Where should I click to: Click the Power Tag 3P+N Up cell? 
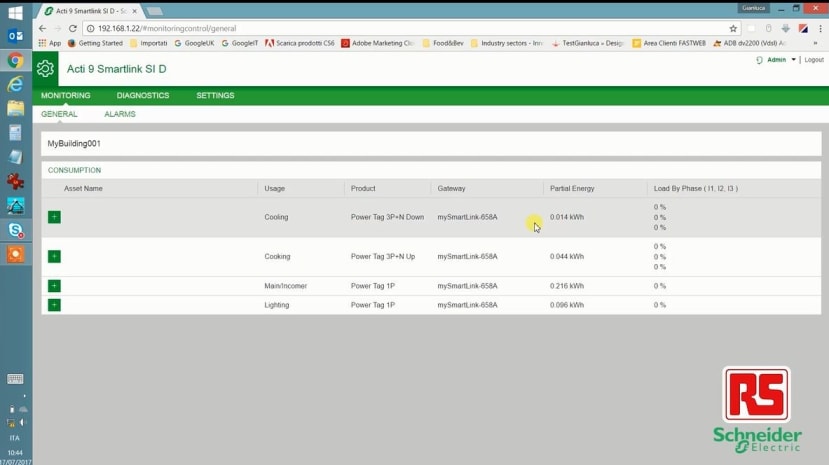(x=383, y=256)
